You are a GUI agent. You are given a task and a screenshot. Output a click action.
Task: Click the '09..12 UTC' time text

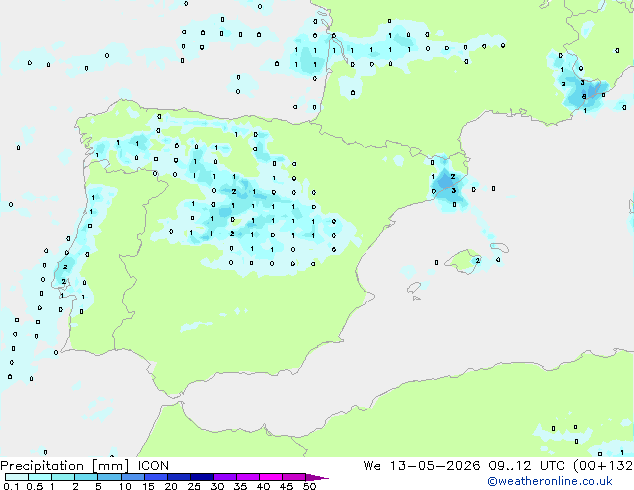tap(526, 466)
